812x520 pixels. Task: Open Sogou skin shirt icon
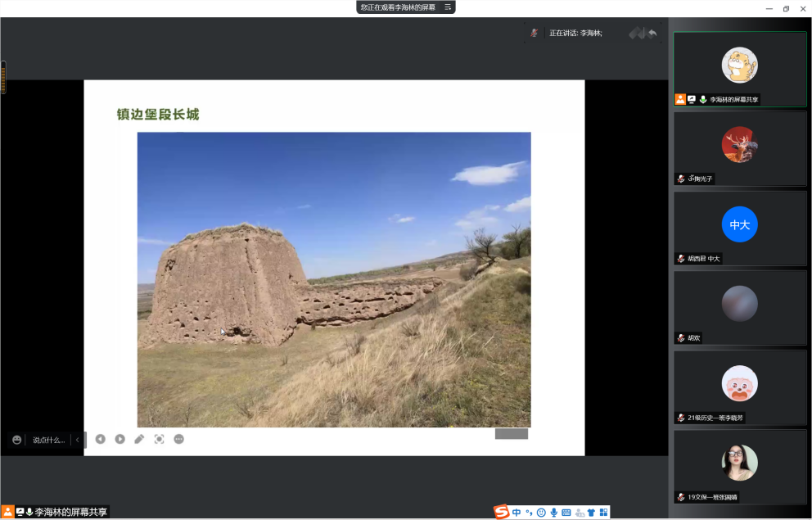[591, 513]
